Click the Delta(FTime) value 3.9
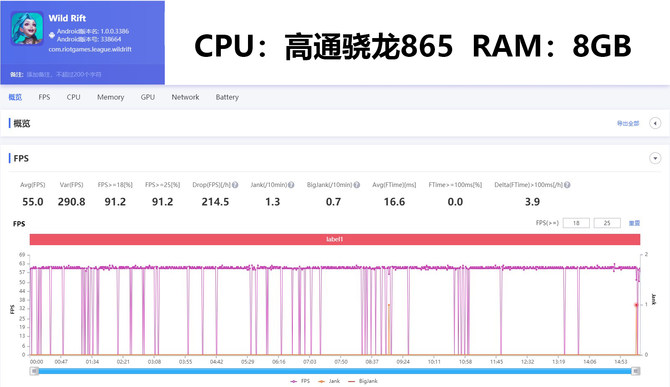 pyautogui.click(x=532, y=202)
